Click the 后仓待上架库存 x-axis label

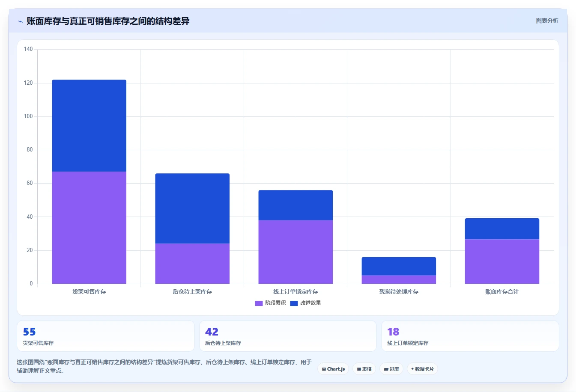[192, 291]
